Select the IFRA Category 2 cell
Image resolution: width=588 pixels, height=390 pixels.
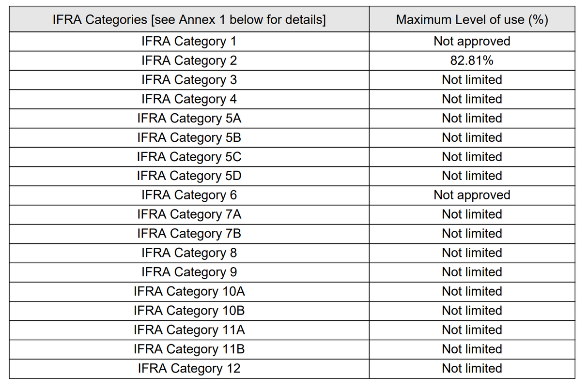point(189,61)
